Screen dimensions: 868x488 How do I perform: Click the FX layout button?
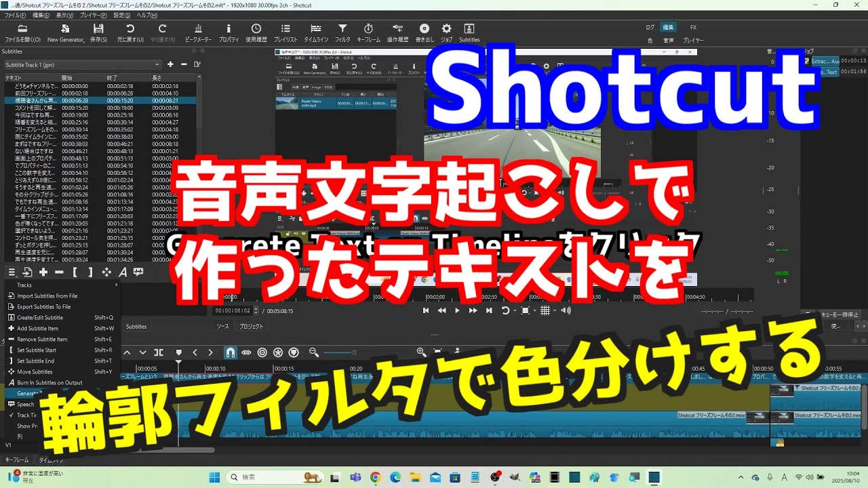(693, 27)
